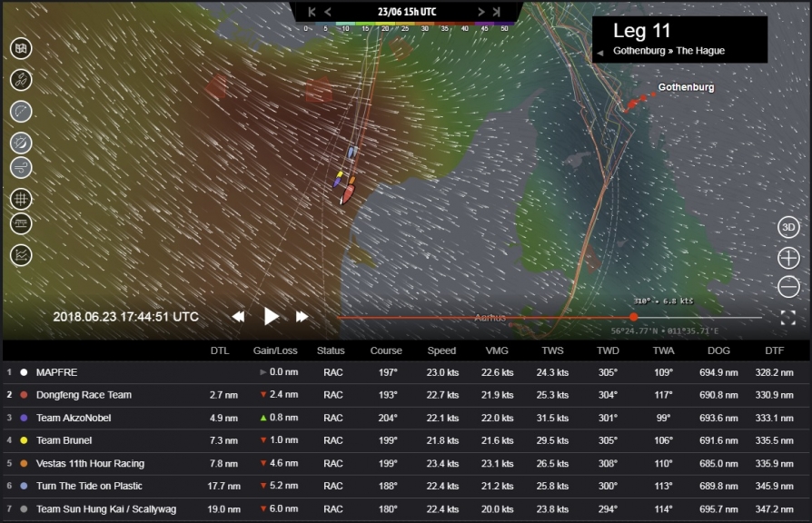812x523 pixels.
Task: Toggle the lat/long grid icon
Action: tap(21, 199)
